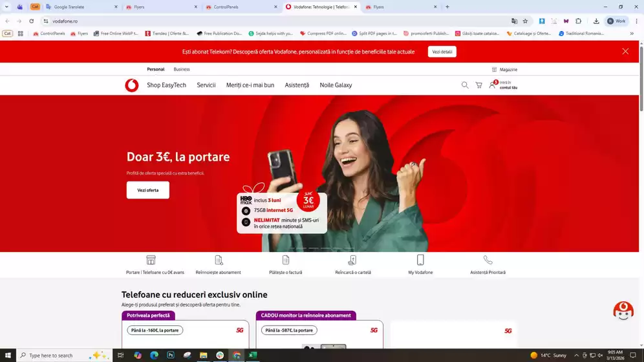Viewport: 644px width, 362px height.
Task: Open the weather 14°C Sunny widget
Action: [548, 356]
